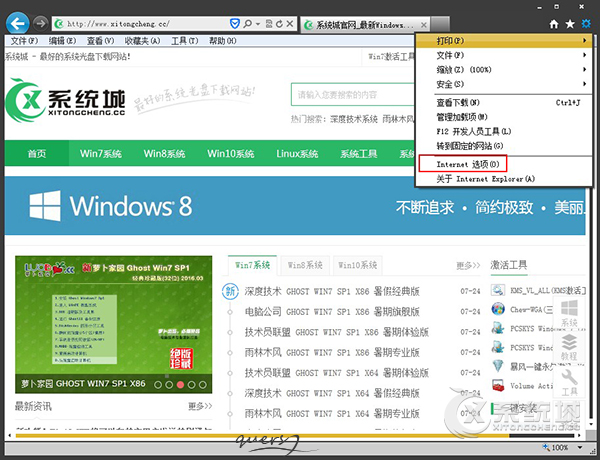Close the 系统城官网 browser tab

(x=424, y=25)
